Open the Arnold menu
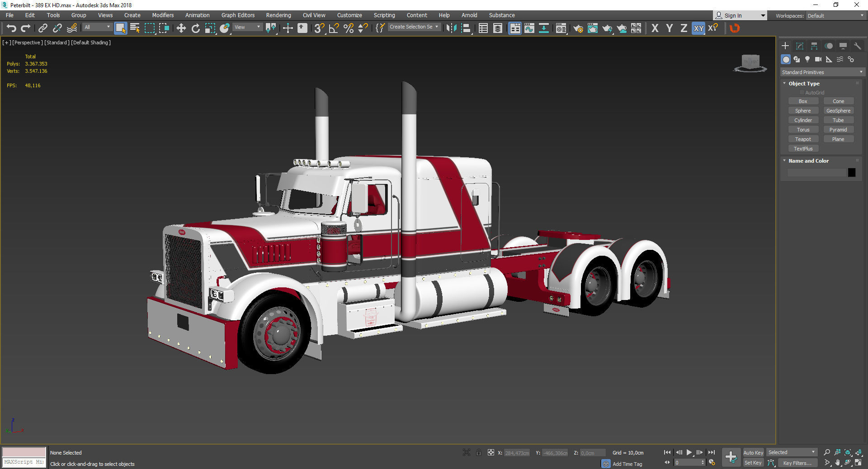The width and height of the screenshot is (868, 469). click(469, 15)
